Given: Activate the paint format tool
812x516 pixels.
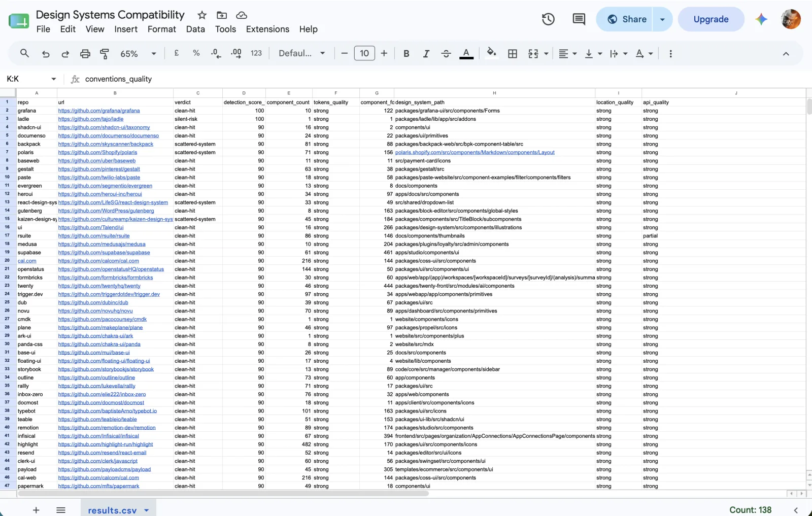Looking at the screenshot, I should (x=105, y=53).
